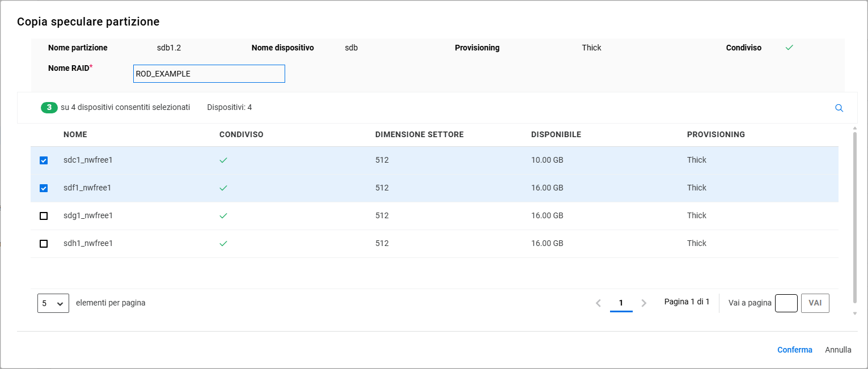868x369 pixels.
Task: Click the Vai a pagina input box
Action: pos(786,303)
